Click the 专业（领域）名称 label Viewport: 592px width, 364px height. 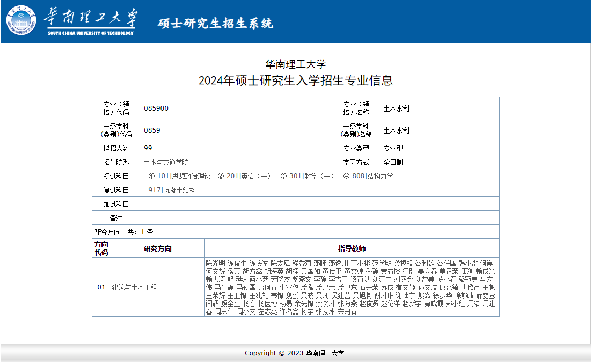[x=356, y=108]
